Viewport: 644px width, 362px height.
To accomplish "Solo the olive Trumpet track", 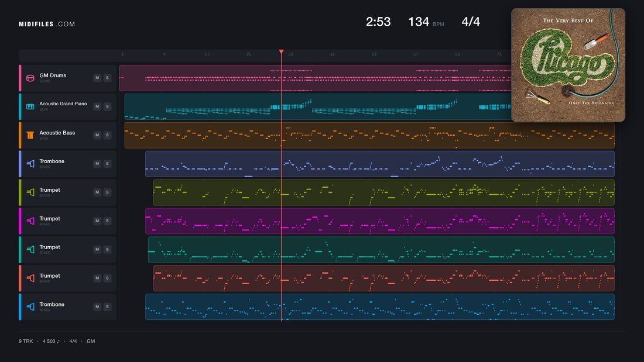I will pyautogui.click(x=107, y=192).
